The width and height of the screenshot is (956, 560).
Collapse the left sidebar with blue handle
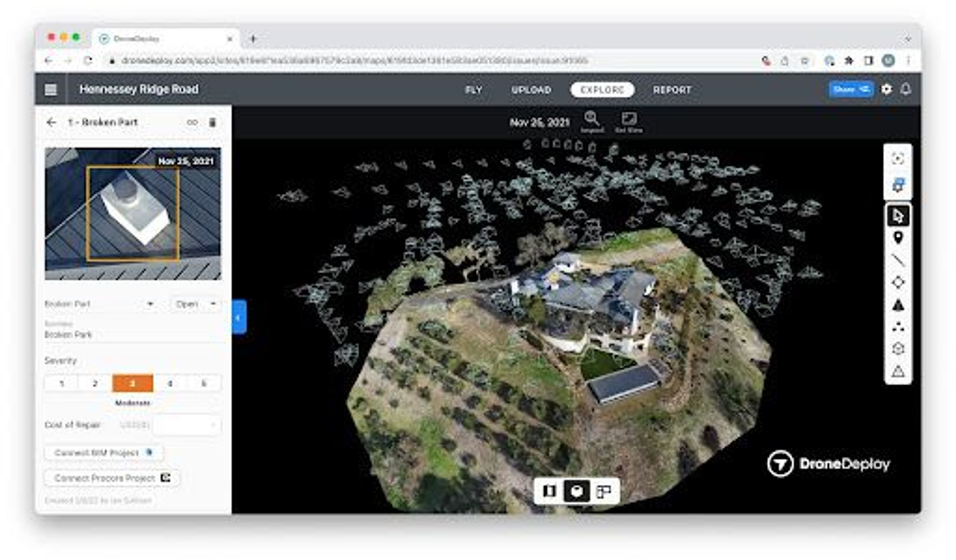click(x=239, y=317)
